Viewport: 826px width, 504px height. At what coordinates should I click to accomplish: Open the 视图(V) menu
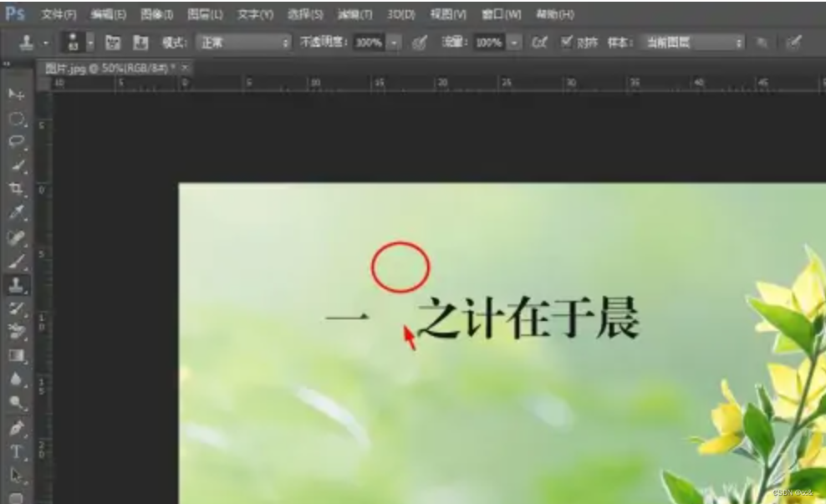(x=448, y=14)
